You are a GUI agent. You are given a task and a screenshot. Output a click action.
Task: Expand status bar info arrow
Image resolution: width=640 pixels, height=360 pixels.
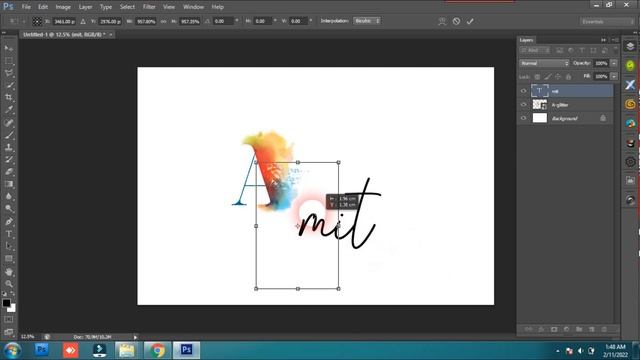pyautogui.click(x=136, y=337)
